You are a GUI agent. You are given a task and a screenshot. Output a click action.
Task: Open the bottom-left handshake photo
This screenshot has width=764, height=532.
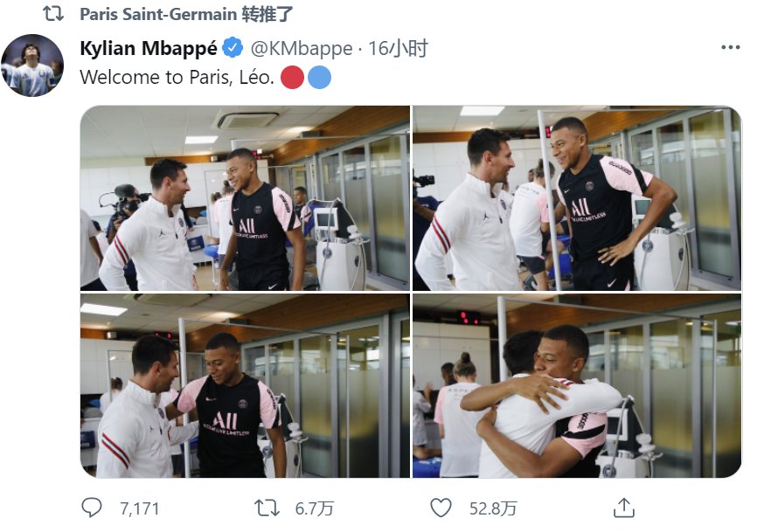tap(245, 385)
